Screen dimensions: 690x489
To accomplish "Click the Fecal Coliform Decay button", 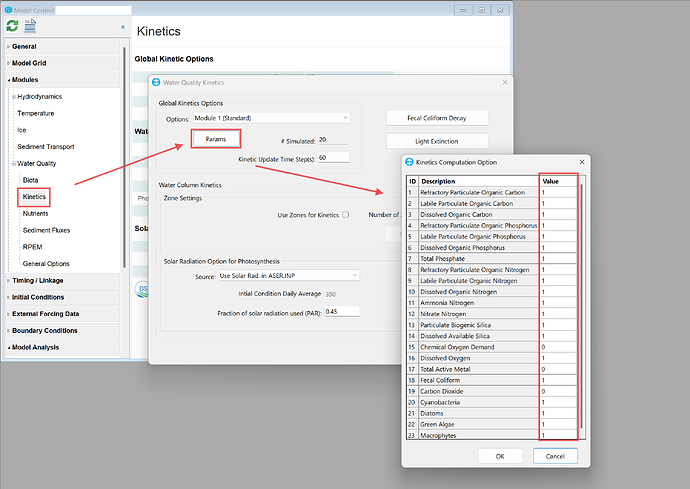I will coord(436,117).
